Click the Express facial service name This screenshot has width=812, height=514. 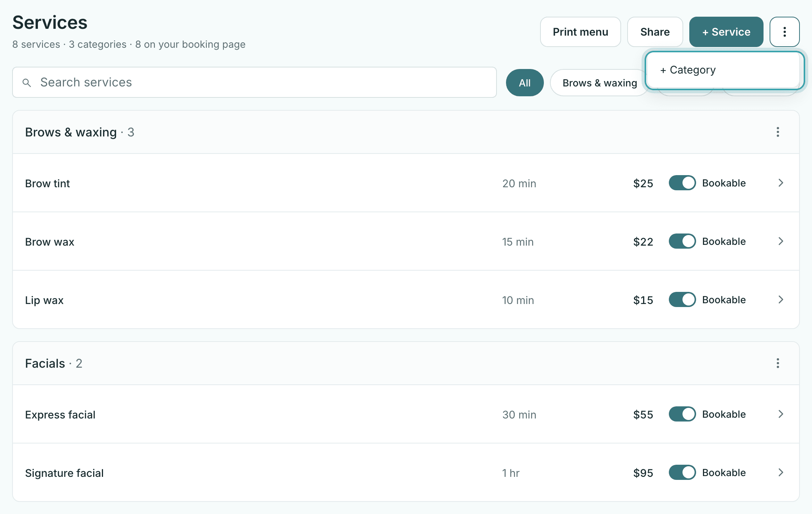point(60,415)
